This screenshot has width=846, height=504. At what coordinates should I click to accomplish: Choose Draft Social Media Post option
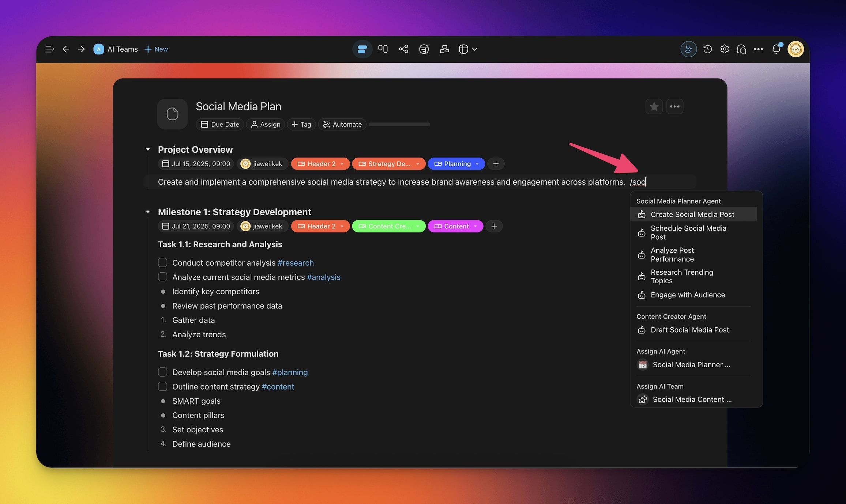pyautogui.click(x=689, y=330)
